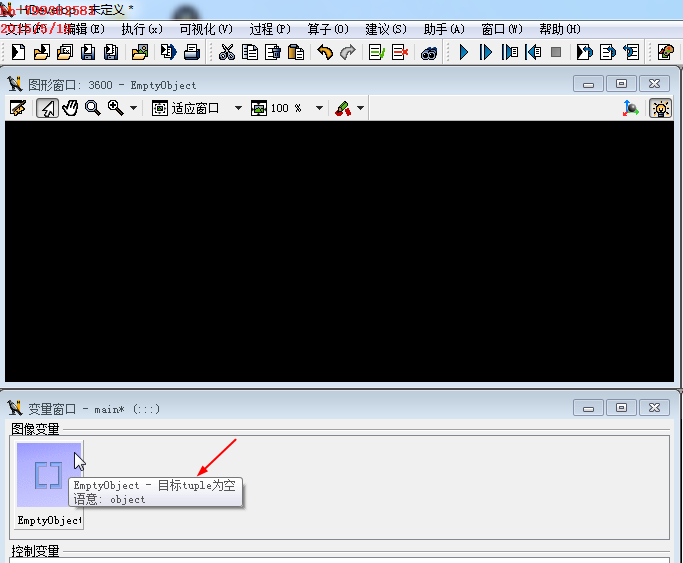Click the 适应窗口 fit-window icon

click(x=159, y=108)
